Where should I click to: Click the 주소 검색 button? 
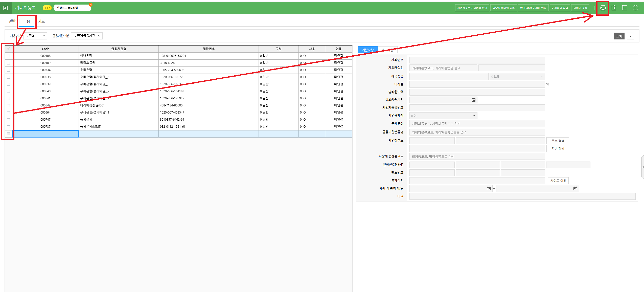pyautogui.click(x=558, y=141)
